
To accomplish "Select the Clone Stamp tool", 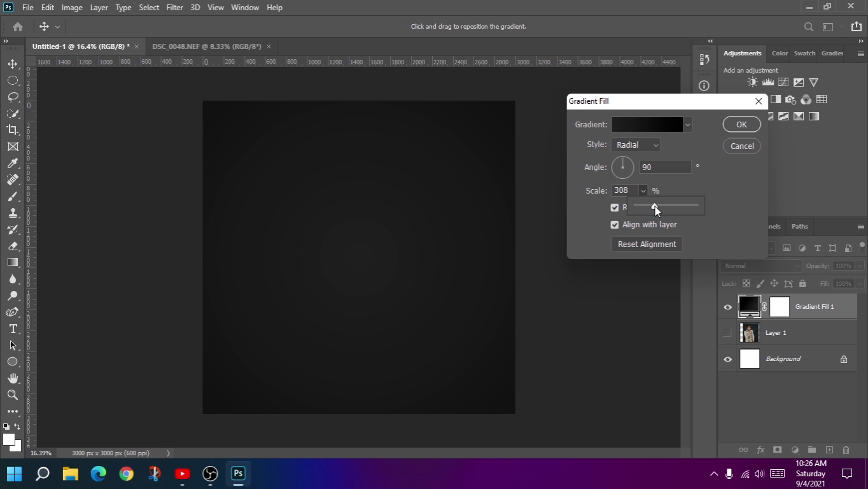I will 13,213.
